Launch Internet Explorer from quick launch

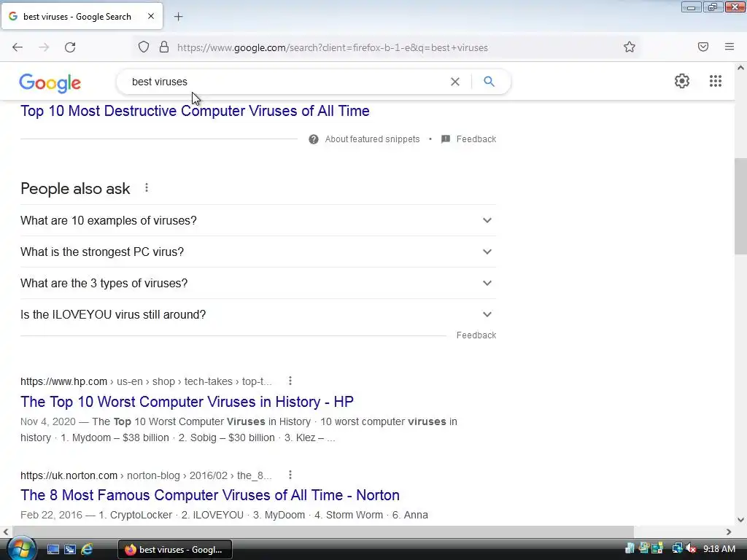click(87, 549)
